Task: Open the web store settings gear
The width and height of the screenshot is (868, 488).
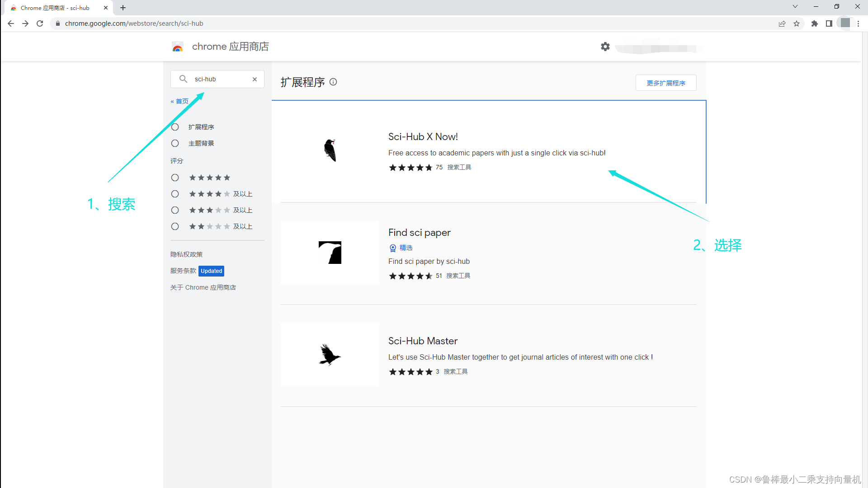Action: coord(605,47)
